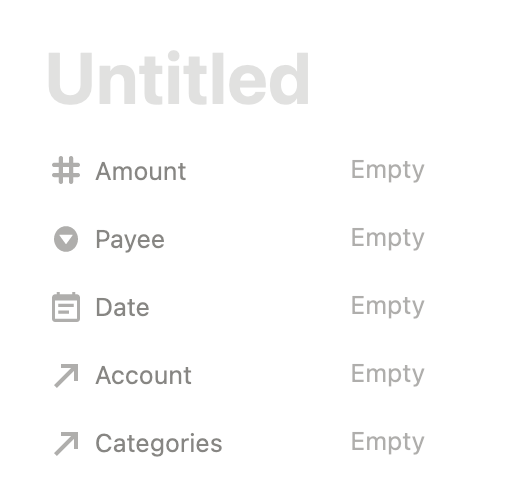510x492 pixels.
Task: Open the Account relation picker
Action: tap(388, 374)
